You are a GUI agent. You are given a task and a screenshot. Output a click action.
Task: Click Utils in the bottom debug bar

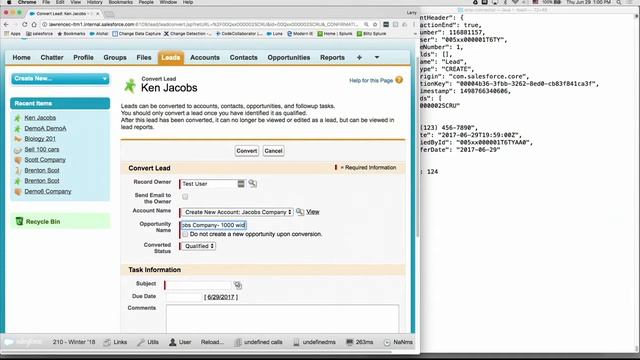point(148,342)
